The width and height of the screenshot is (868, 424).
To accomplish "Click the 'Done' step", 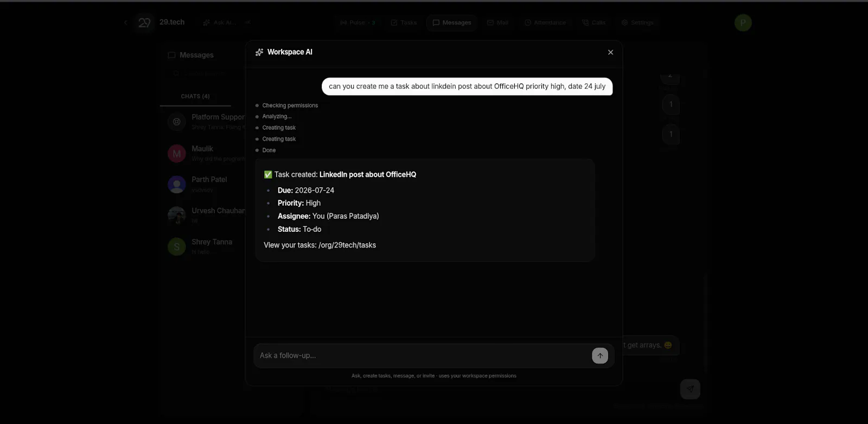I will click(x=269, y=150).
